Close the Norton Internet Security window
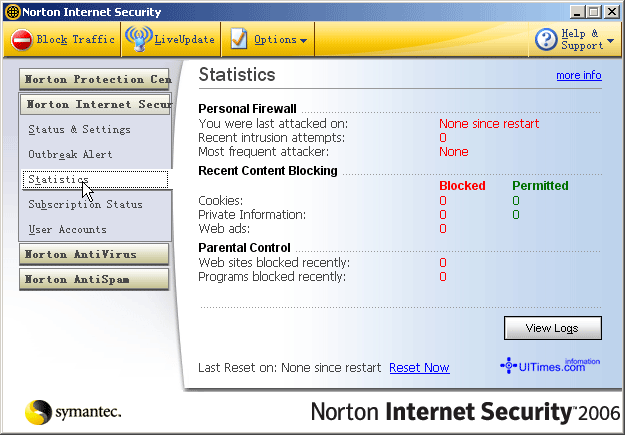 (611, 12)
